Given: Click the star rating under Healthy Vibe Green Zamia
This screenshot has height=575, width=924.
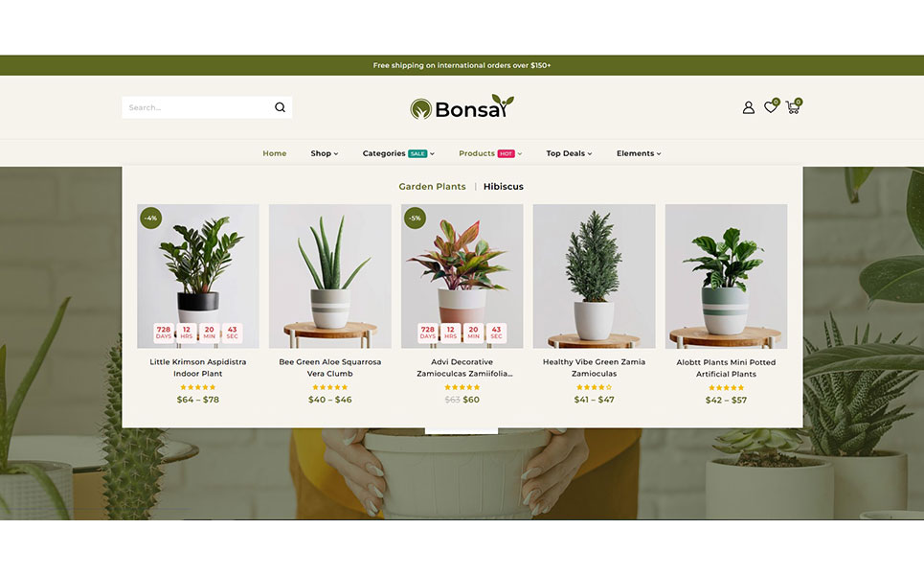Looking at the screenshot, I should 594,387.
